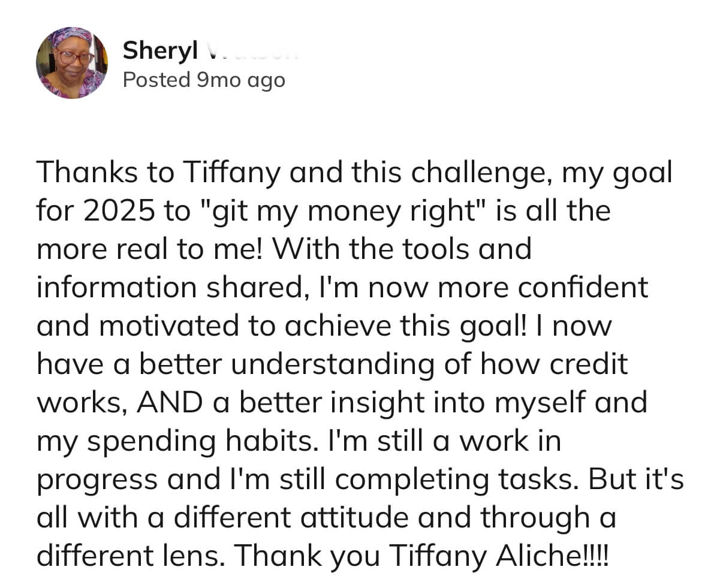
Task: Click the word 'information' in the post
Action: click(118, 287)
